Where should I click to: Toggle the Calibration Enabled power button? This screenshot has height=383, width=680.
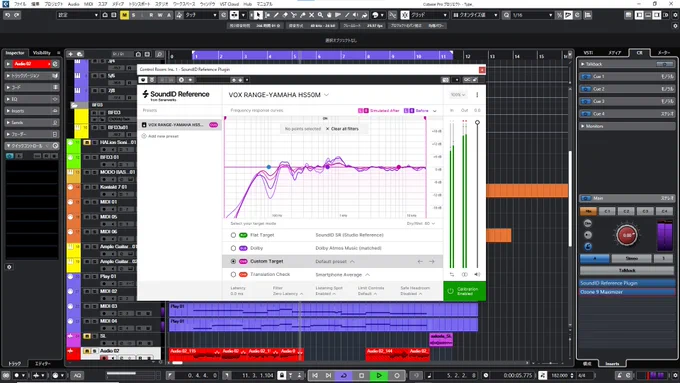464,291
